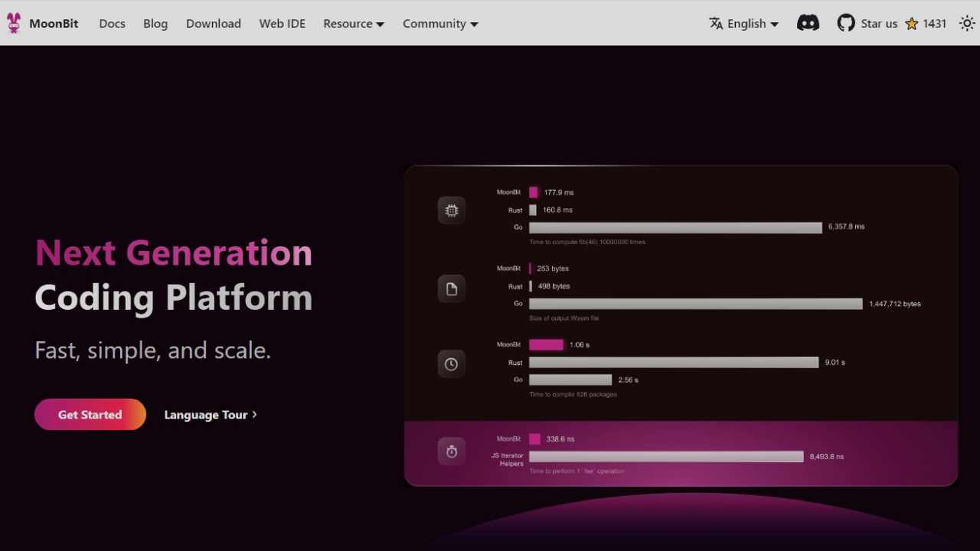Viewport: 980px width, 551px height.
Task: Expand the Community dropdown menu
Action: [440, 23]
